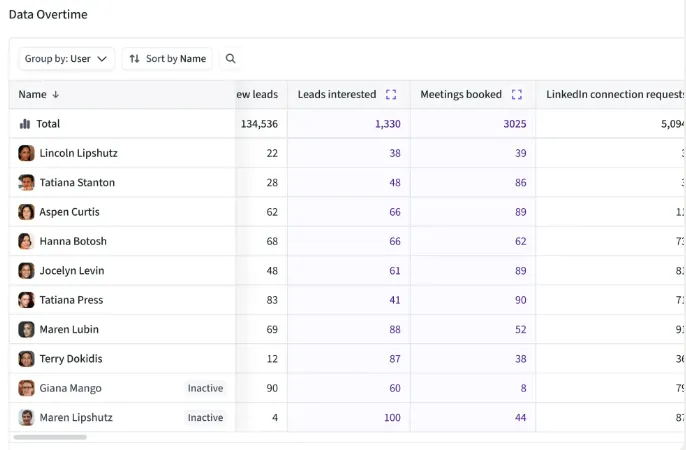Click Maren Lubin's meetings booked value 52
Image resolution: width=686 pixels, height=450 pixels.
pyautogui.click(x=520, y=329)
